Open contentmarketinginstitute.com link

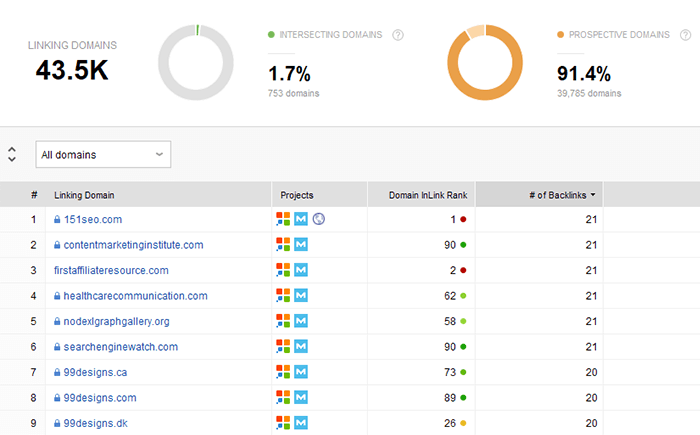click(133, 245)
